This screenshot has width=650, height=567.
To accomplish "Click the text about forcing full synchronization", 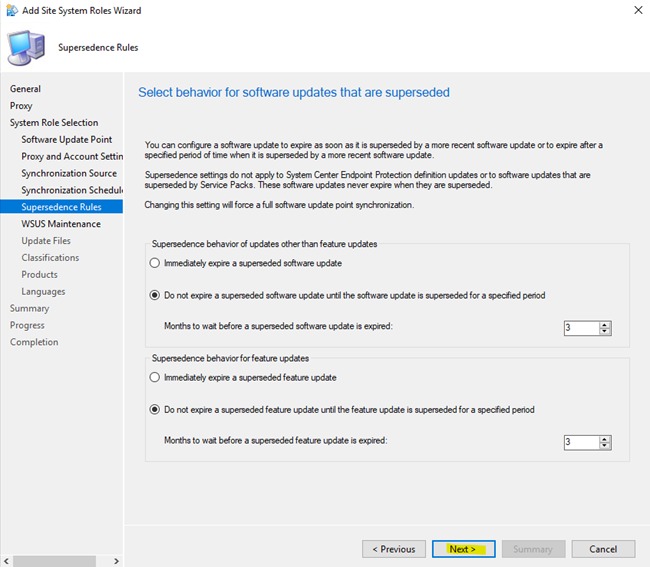I will (x=279, y=205).
